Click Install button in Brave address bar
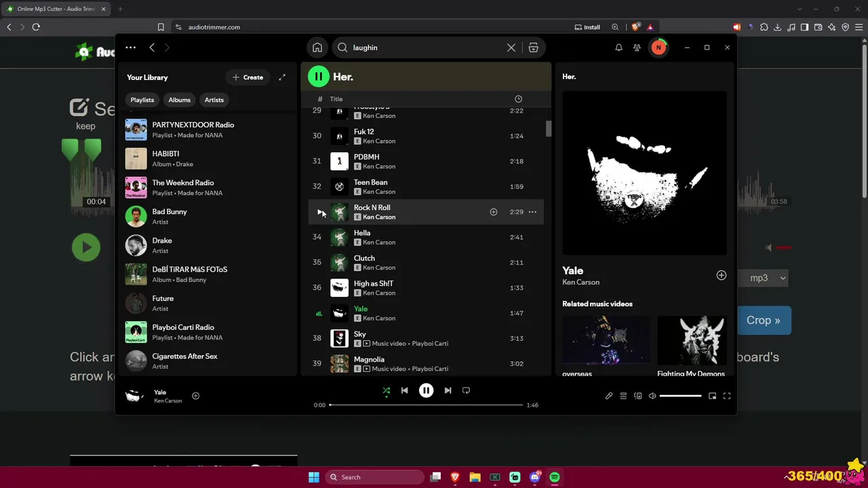The image size is (868, 488). pos(587,27)
